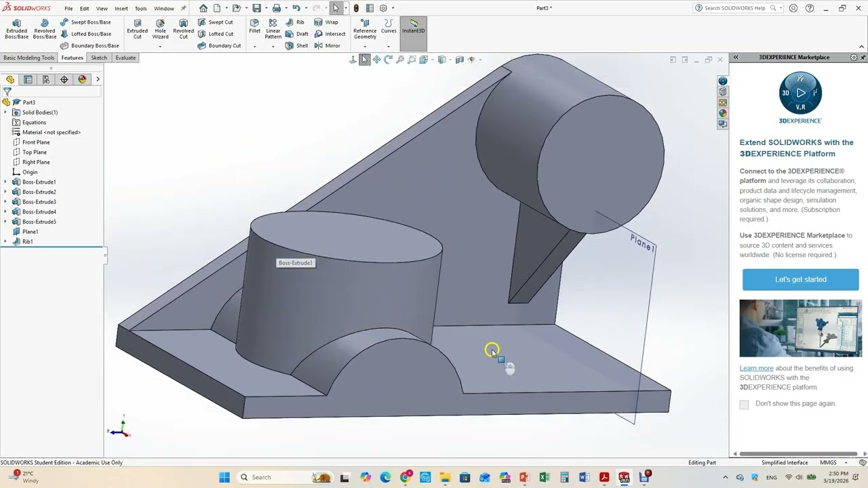The image size is (868, 488).
Task: Select the Revolved Boss/Base tool
Action: [45, 29]
